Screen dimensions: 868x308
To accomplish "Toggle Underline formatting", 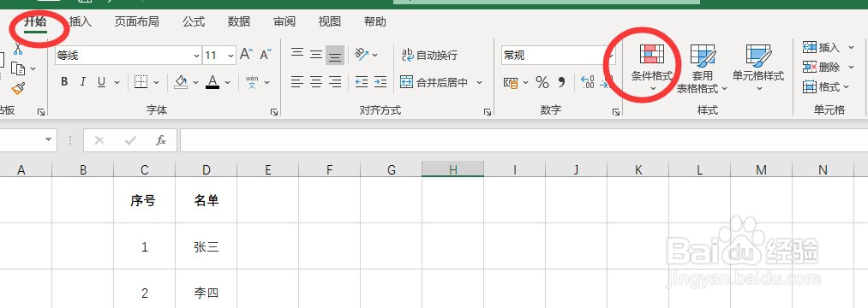I will (x=101, y=82).
